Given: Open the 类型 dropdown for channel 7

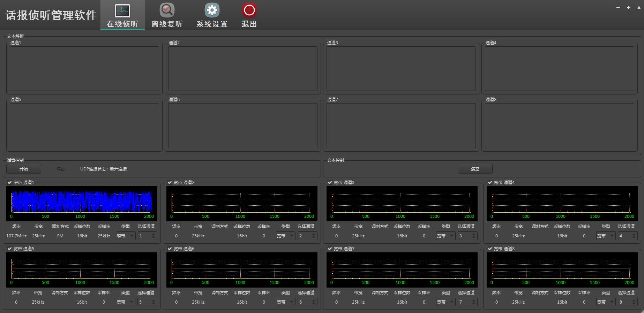Looking at the screenshot, I should click(x=446, y=302).
